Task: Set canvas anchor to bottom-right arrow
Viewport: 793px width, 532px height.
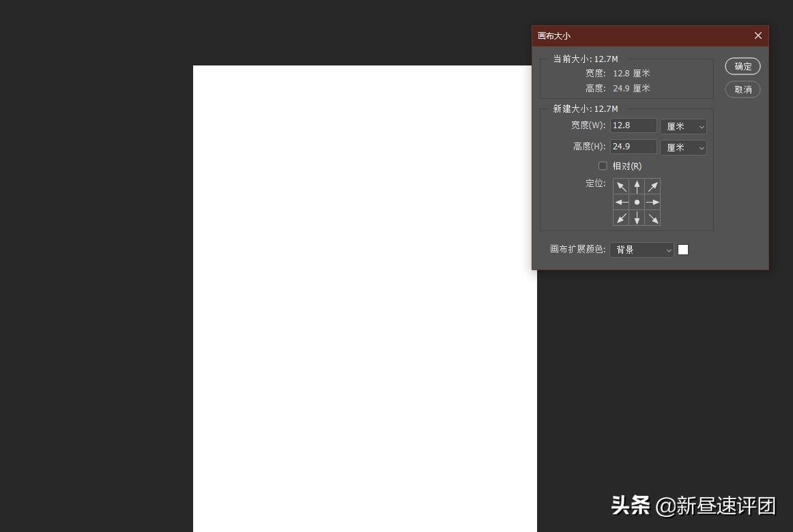Action: tap(652, 218)
